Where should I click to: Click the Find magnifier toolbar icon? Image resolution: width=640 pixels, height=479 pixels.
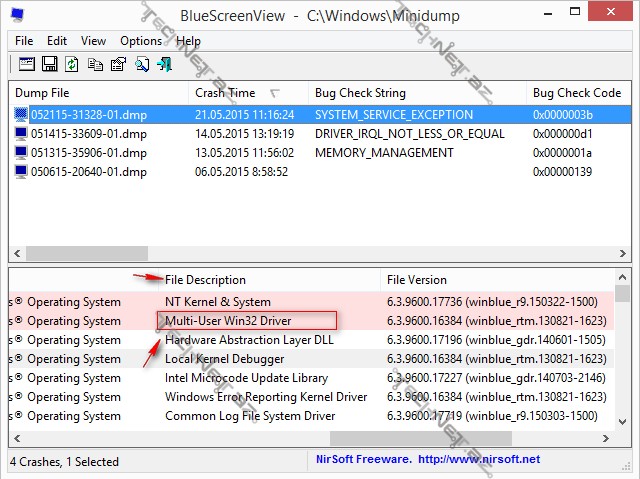pos(142,64)
